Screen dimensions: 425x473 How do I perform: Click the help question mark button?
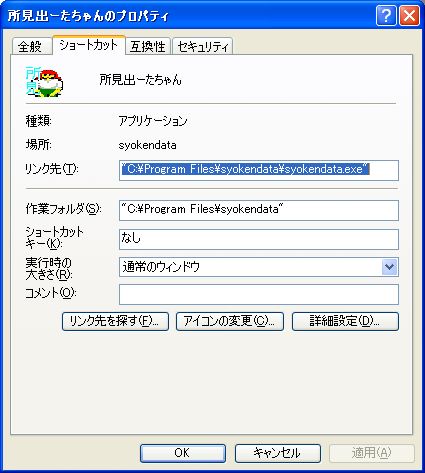(x=386, y=16)
